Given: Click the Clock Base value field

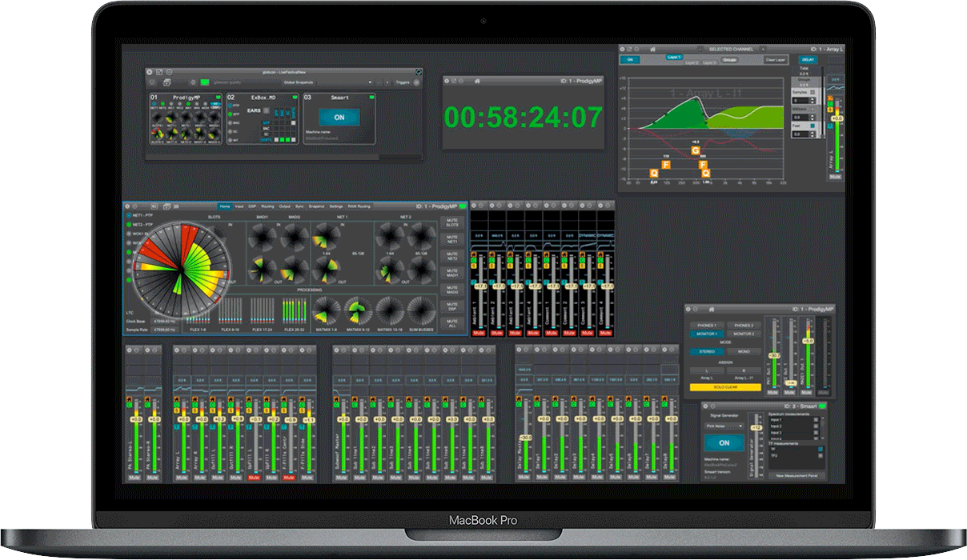Looking at the screenshot, I should pyautogui.click(x=164, y=321).
